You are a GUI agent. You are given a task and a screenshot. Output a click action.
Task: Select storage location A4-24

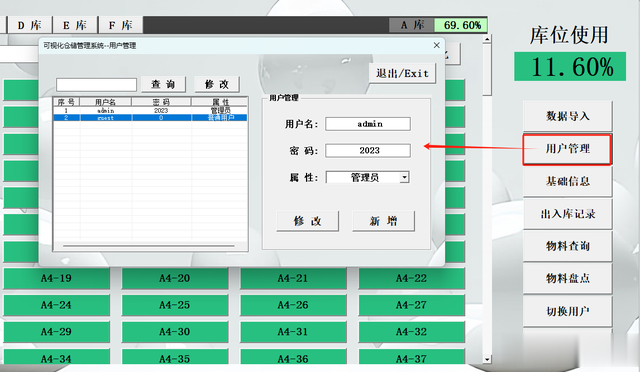(x=56, y=305)
